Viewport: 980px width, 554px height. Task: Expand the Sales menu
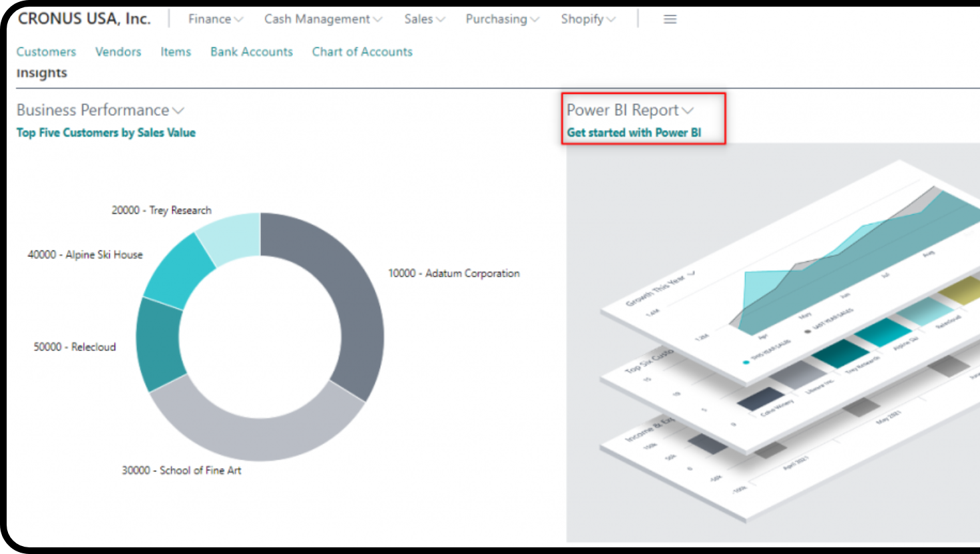[x=424, y=19]
